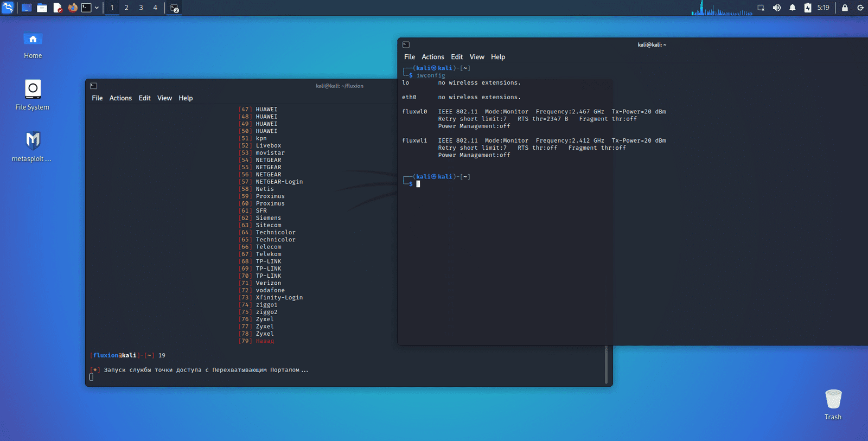This screenshot has height=441, width=868.
Task: Open Edit menu in fluxion terminal
Action: [144, 98]
